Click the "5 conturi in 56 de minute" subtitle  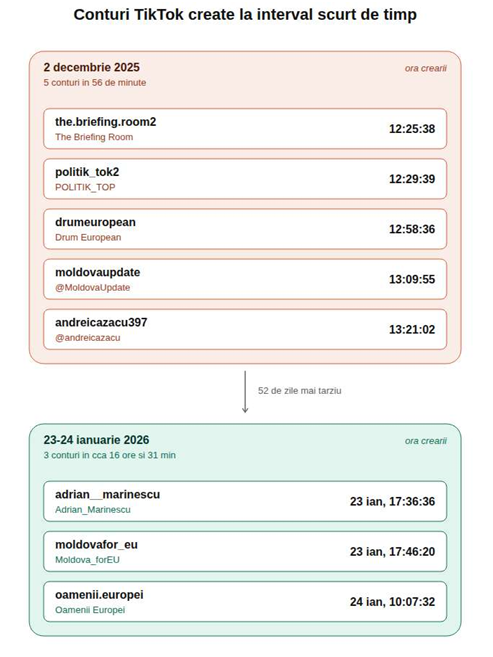pyautogui.click(x=95, y=83)
